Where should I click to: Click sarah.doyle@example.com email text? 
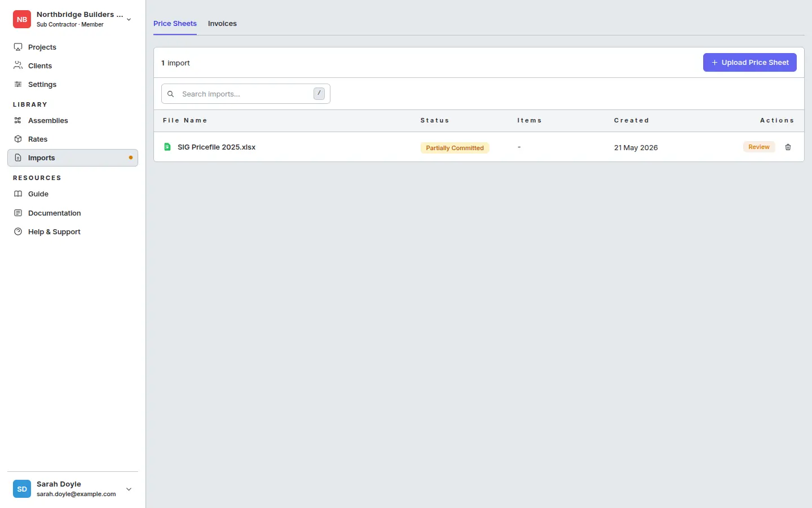point(76,494)
